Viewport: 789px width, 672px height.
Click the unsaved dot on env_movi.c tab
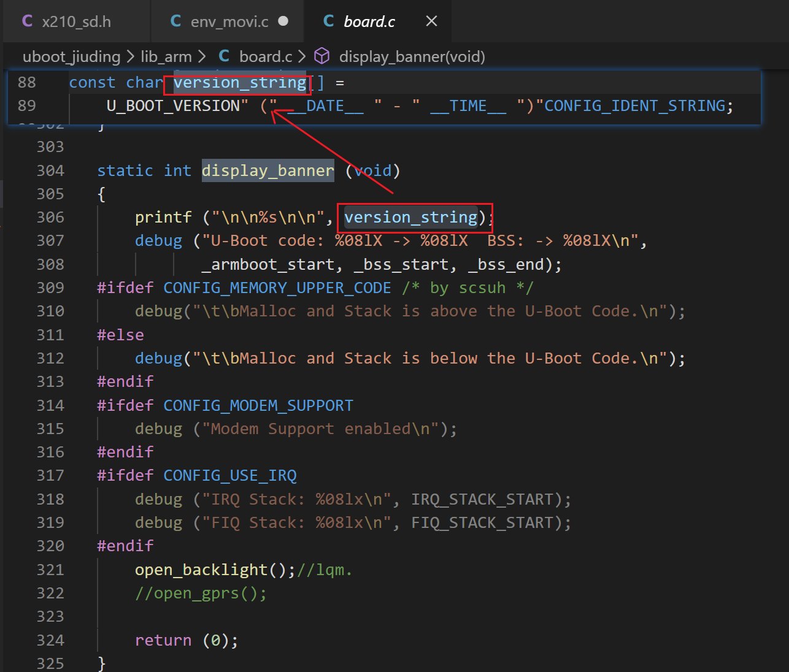click(x=283, y=21)
